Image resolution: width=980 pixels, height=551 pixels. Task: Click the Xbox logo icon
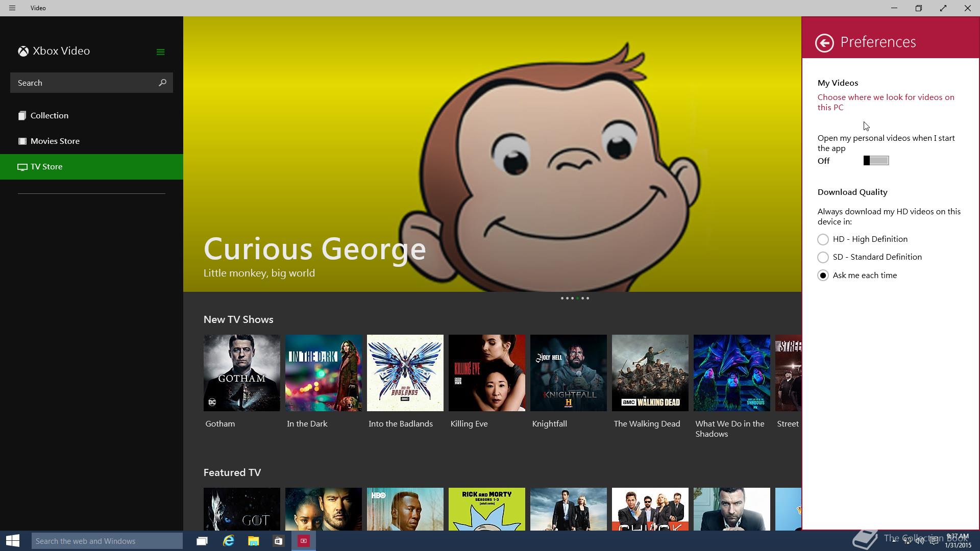click(x=23, y=51)
